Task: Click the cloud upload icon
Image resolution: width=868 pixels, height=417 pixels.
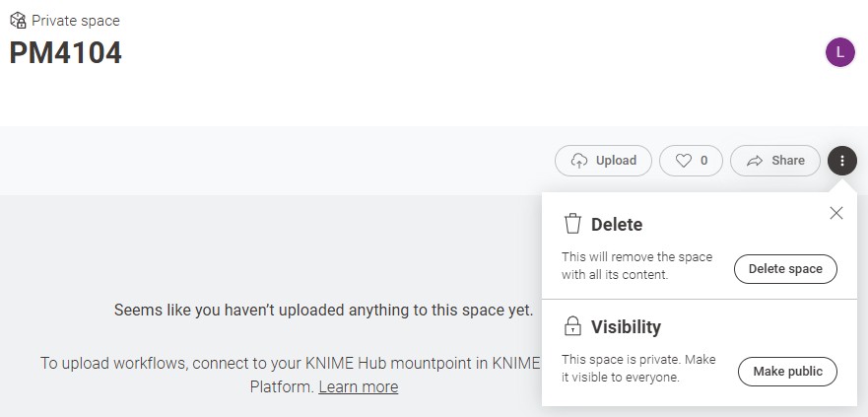Action: [579, 161]
